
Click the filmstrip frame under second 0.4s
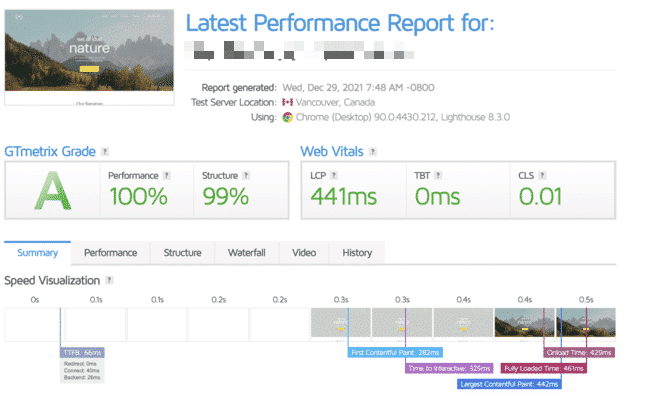tap(524, 324)
